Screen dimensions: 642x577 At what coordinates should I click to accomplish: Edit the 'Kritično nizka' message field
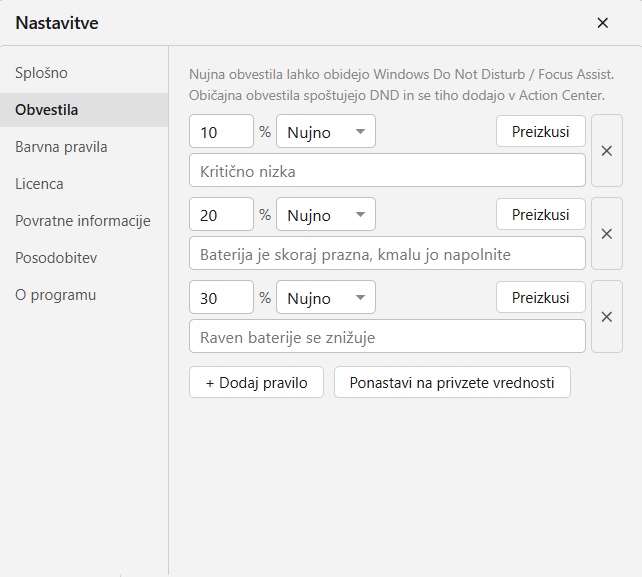[x=387, y=170]
